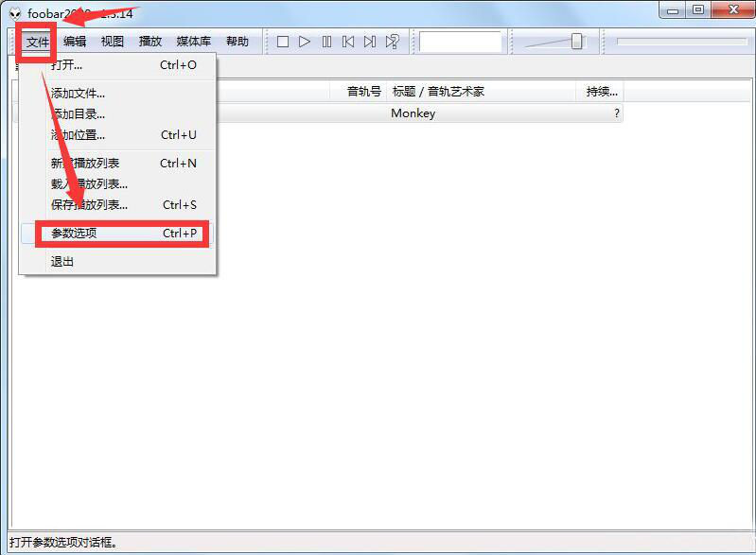Select the Monkey playlist row
Image resolution: width=756 pixels, height=555 pixels.
pyautogui.click(x=419, y=113)
